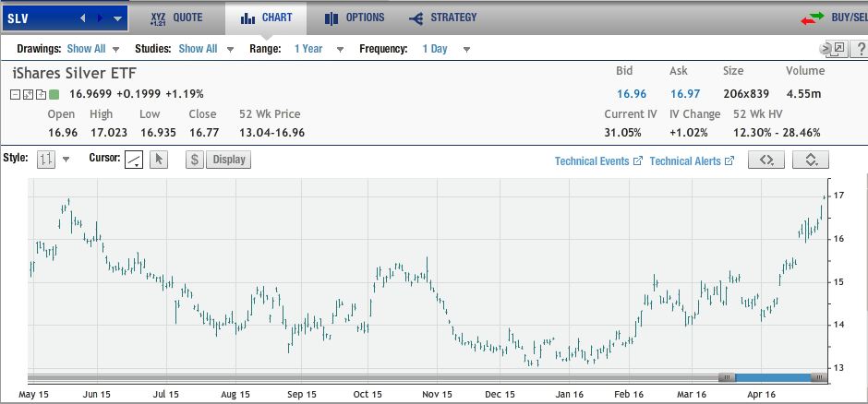The width and height of the screenshot is (868, 404).
Task: Click the Size value 206x839
Action: 744,94
